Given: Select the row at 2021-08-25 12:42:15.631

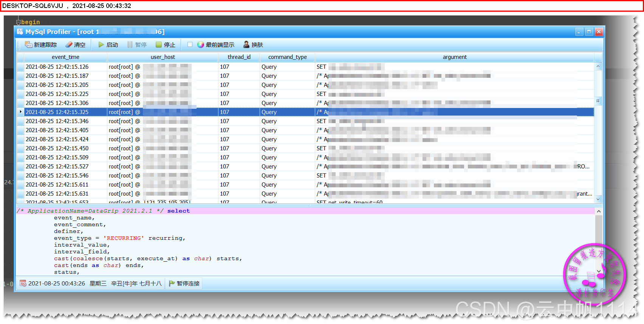Looking at the screenshot, I should (305, 194).
